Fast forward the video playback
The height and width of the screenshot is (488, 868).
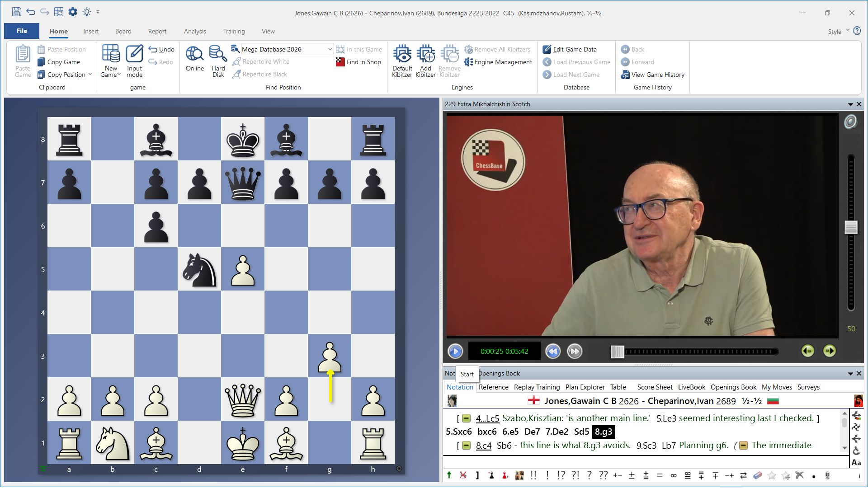coord(575,351)
